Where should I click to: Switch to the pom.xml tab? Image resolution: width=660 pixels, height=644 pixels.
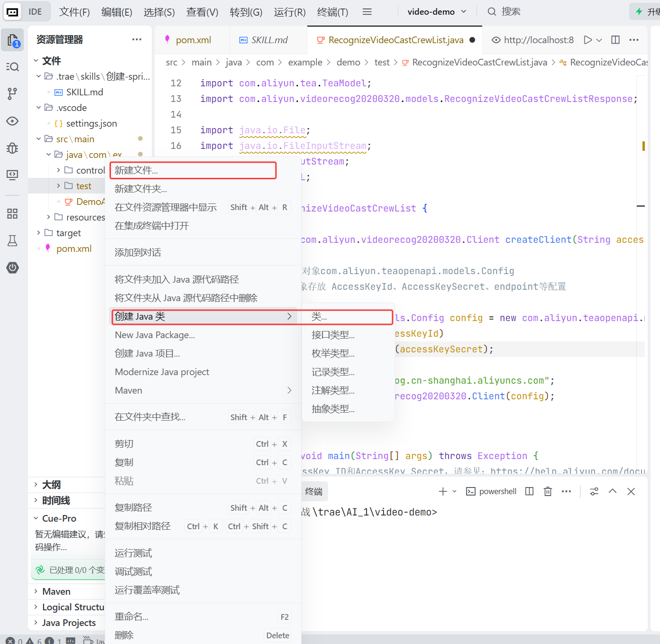(x=192, y=40)
